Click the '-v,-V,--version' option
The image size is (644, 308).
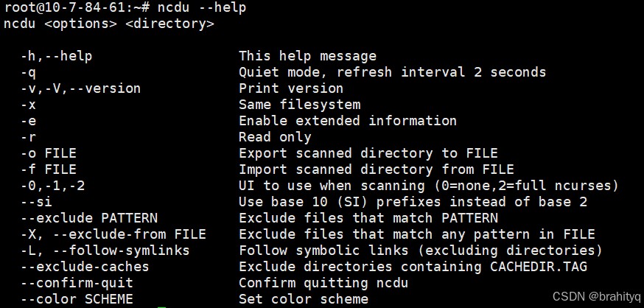[80, 88]
